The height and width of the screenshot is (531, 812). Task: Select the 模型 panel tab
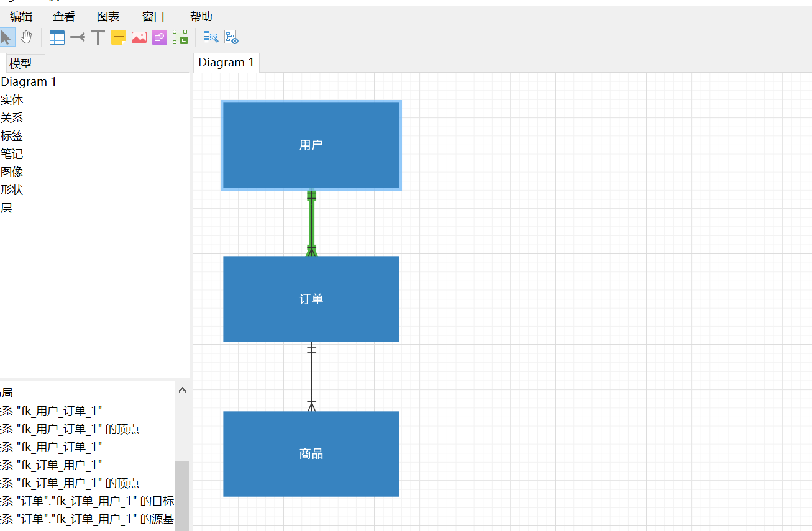[25, 63]
